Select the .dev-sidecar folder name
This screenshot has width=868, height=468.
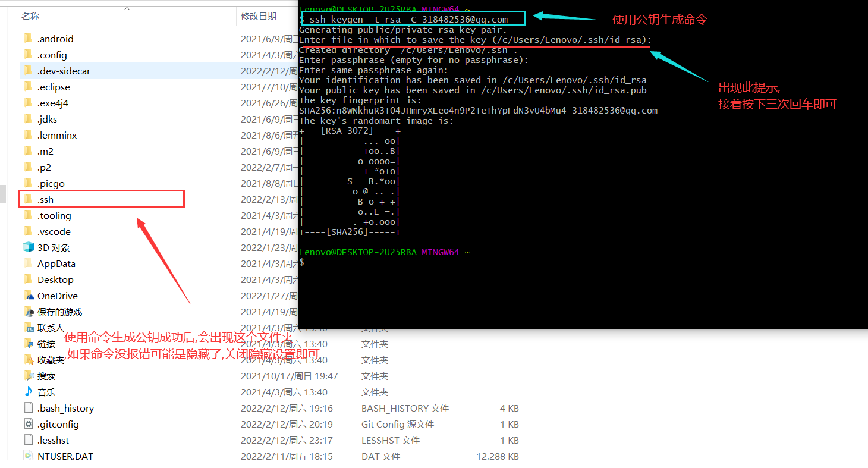coord(64,71)
